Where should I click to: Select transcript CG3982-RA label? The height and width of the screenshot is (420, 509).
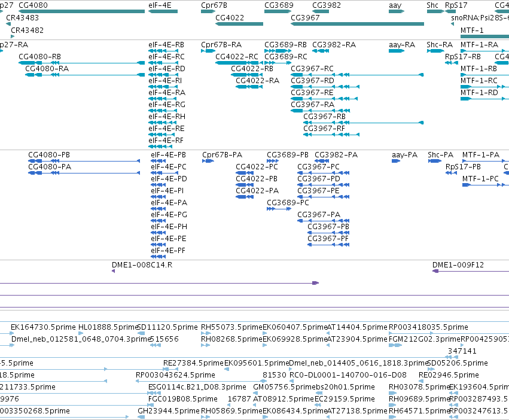tap(334, 44)
